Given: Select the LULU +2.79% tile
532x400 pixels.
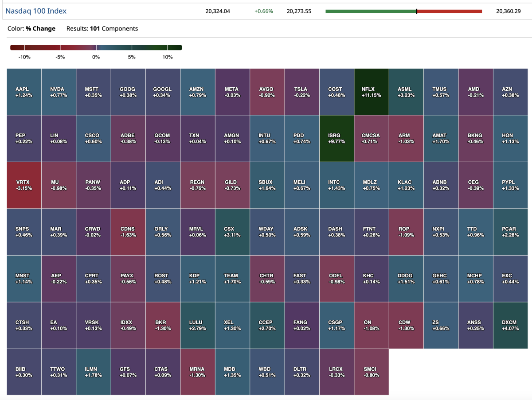Looking at the screenshot, I should (198, 325).
